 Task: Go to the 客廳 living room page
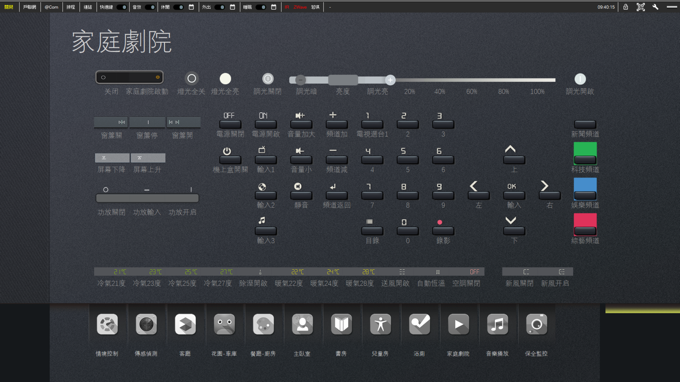[x=185, y=324]
